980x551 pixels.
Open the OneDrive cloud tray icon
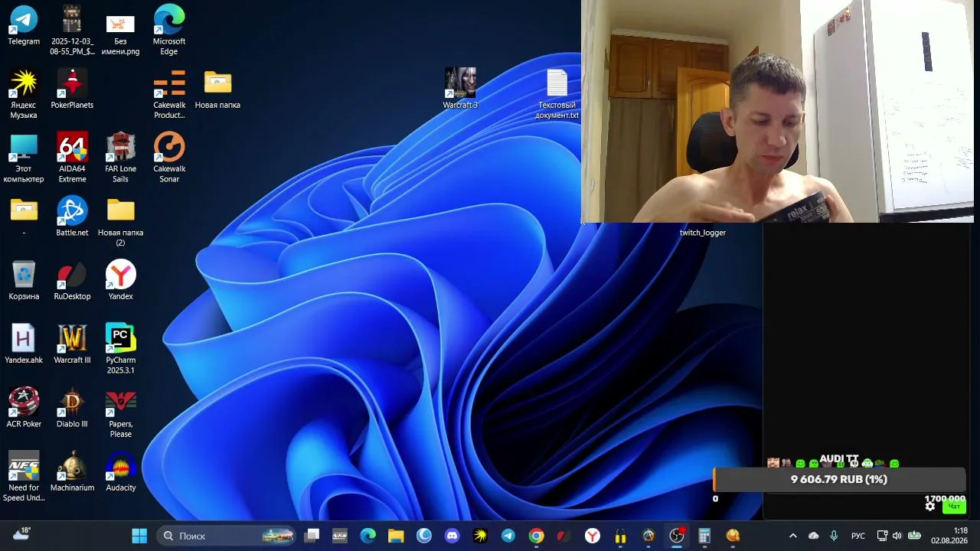[x=813, y=536]
